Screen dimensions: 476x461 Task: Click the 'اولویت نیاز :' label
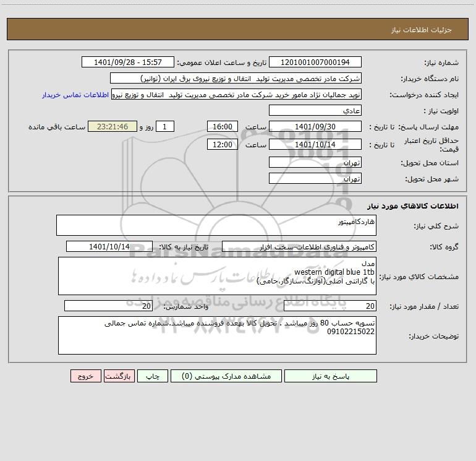[x=441, y=111]
